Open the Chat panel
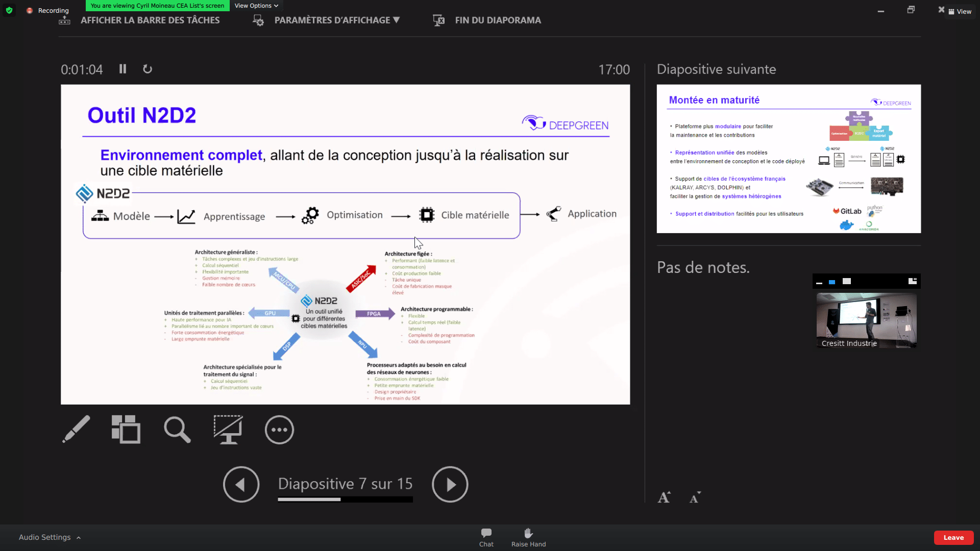Viewport: 980px width, 551px height. 486,538
